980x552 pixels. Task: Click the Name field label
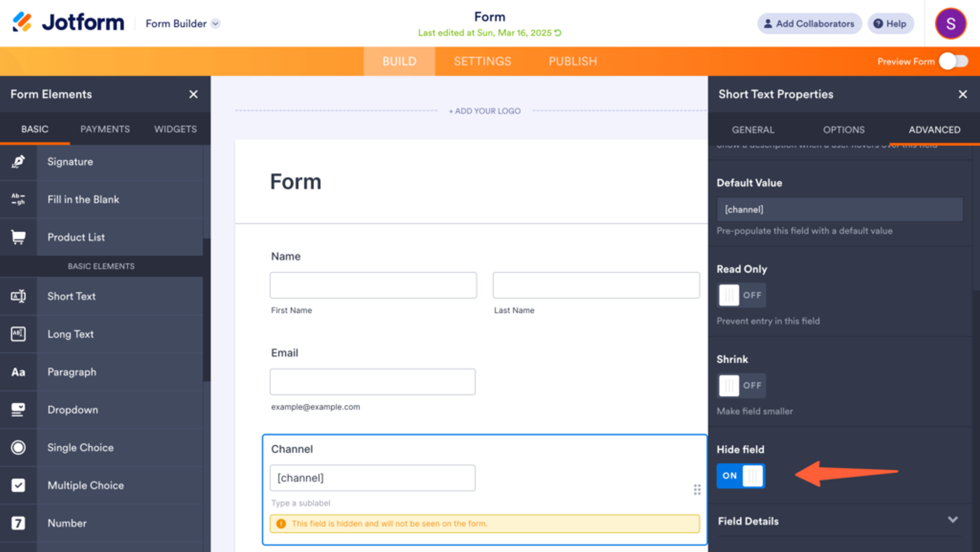286,256
